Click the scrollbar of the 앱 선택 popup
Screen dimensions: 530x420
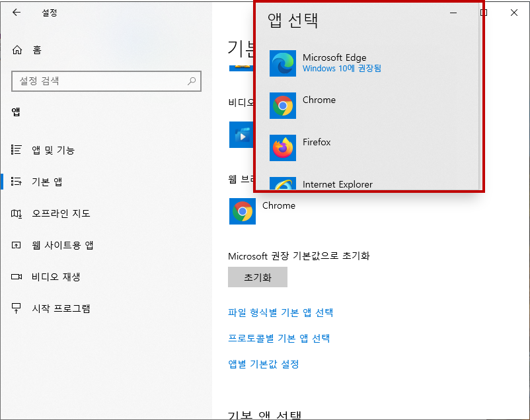click(x=480, y=98)
